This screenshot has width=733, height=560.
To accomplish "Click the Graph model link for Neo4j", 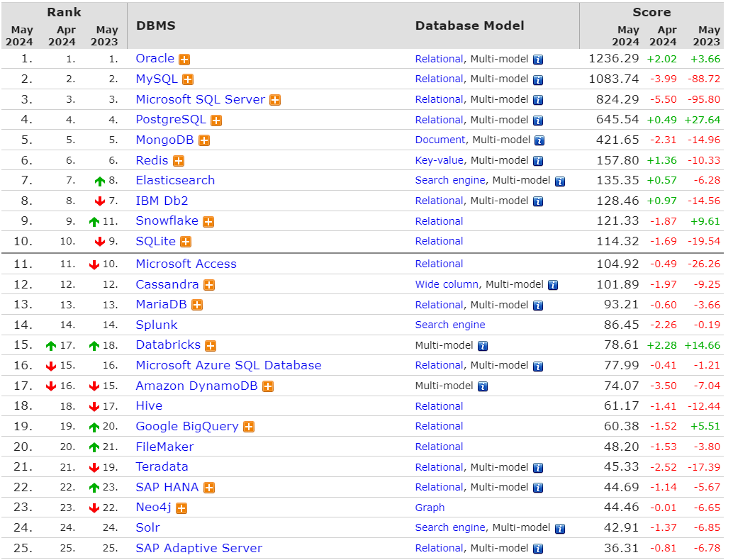I will coord(430,508).
